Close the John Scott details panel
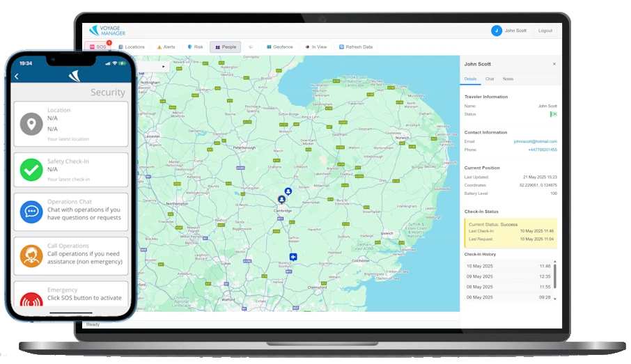631x364 pixels. click(554, 64)
